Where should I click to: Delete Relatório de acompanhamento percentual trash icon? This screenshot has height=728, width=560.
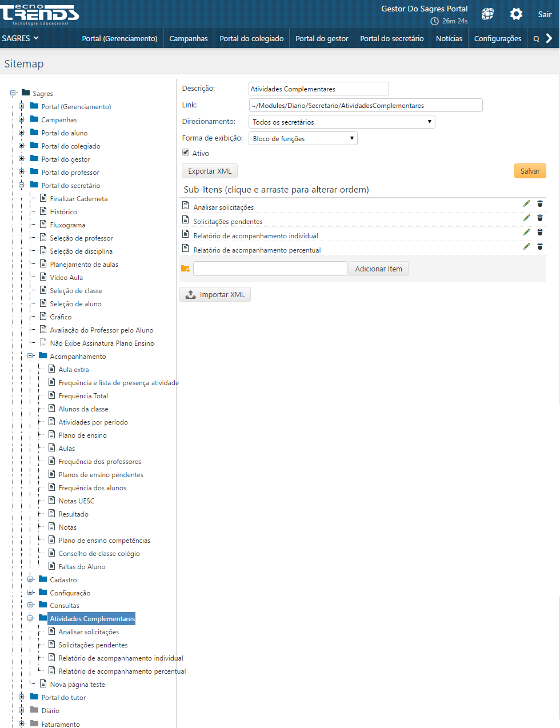click(540, 246)
